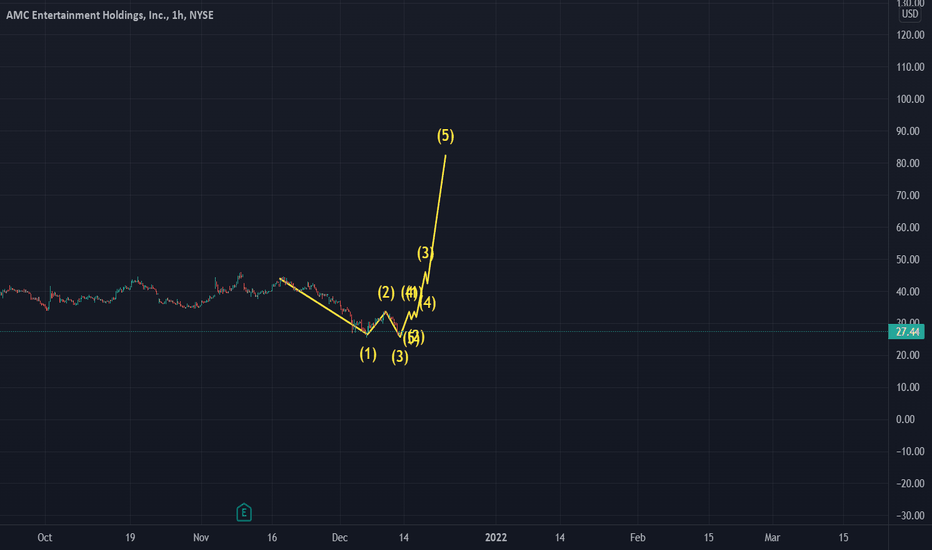Click the 19 date on time axis
This screenshot has width=932, height=550.
tap(130, 538)
